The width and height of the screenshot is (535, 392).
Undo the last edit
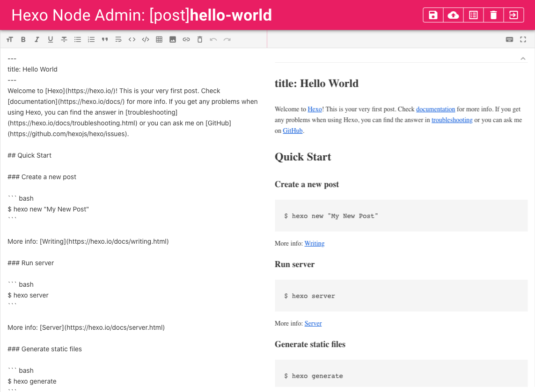(213, 40)
